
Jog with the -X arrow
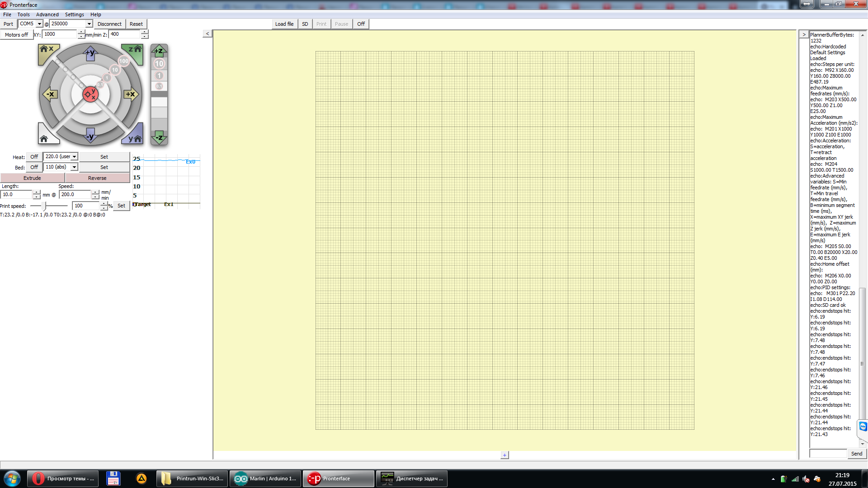click(x=50, y=94)
